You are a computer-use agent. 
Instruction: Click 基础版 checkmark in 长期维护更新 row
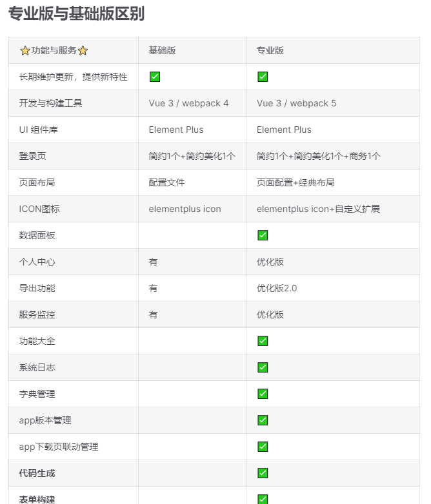coord(155,77)
